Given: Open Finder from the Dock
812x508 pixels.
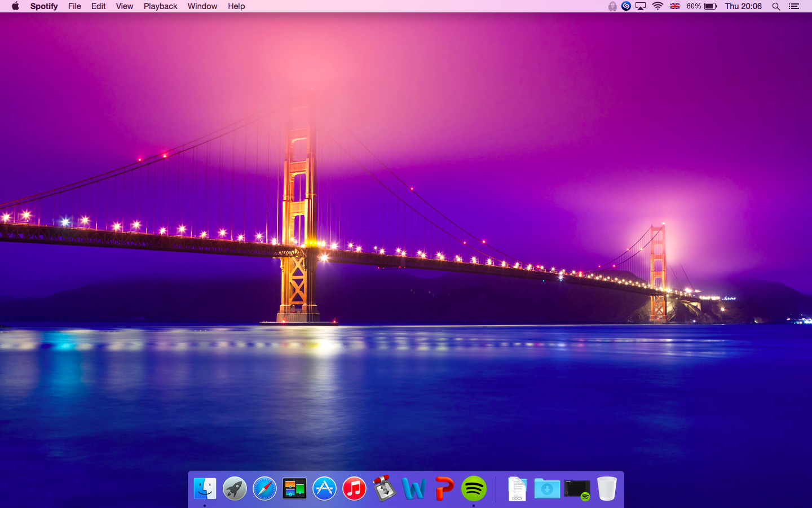Looking at the screenshot, I should coord(205,488).
